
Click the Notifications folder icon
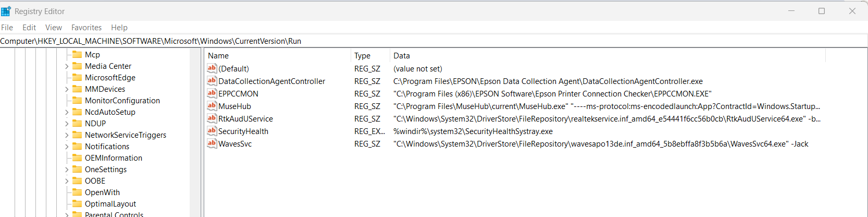pyautogui.click(x=77, y=146)
